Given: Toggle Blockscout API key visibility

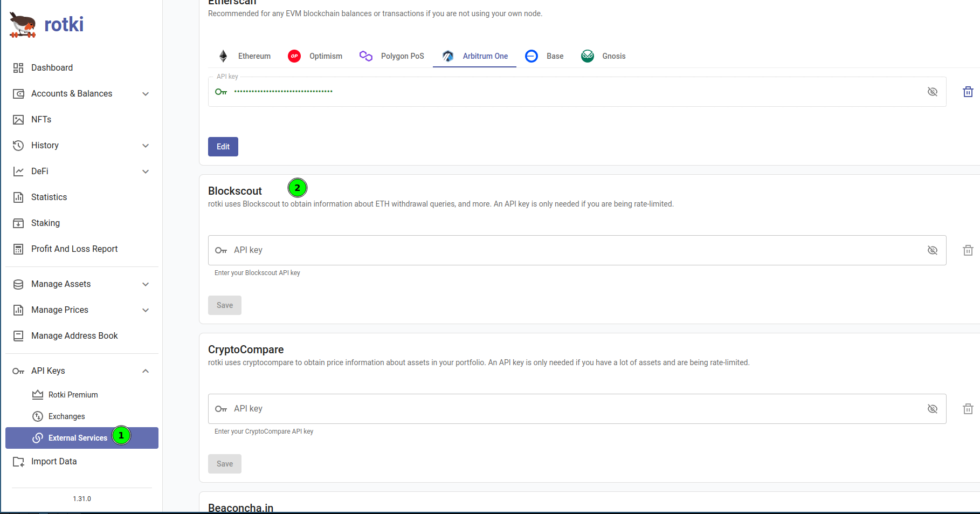Looking at the screenshot, I should [933, 250].
